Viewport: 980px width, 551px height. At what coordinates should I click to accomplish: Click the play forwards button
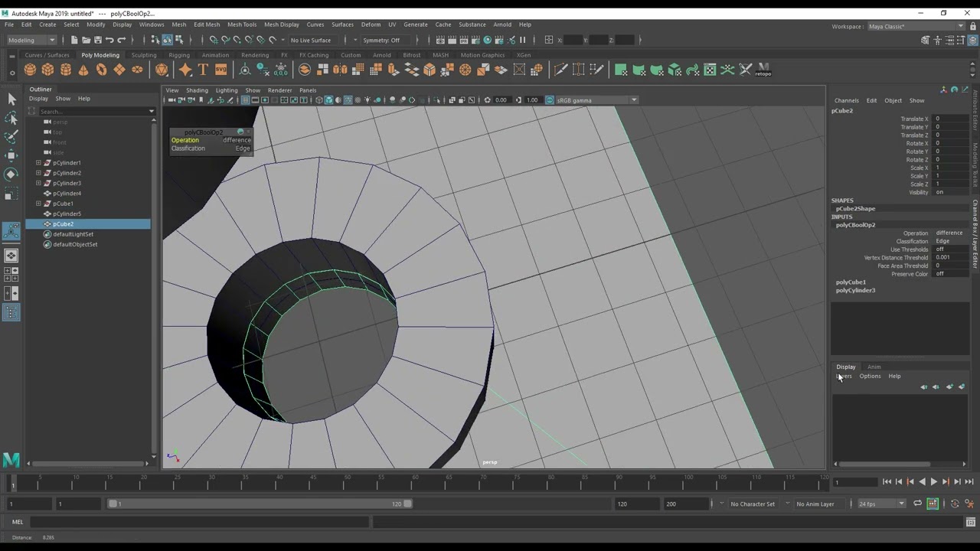point(933,481)
